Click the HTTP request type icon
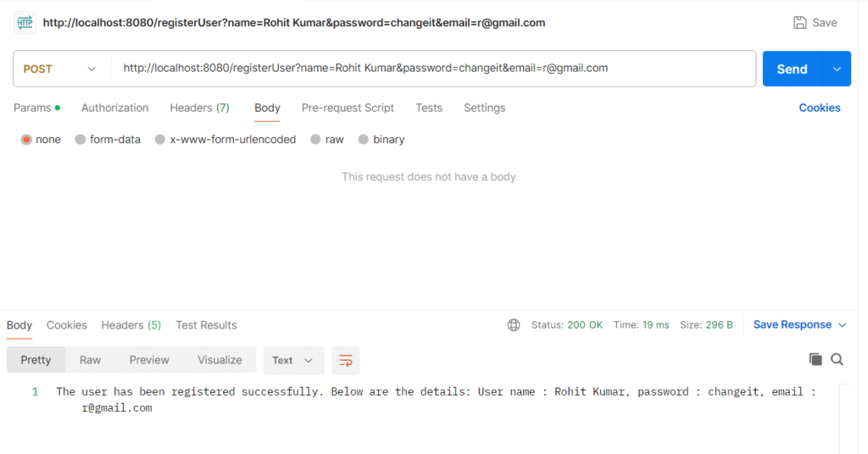Image resolution: width=868 pixels, height=454 pixels. click(25, 23)
